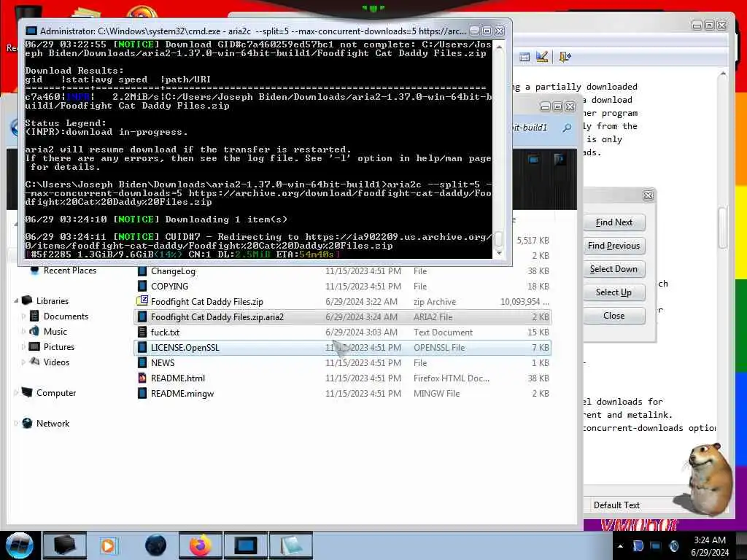Click the Close button in find dialog

pyautogui.click(x=614, y=316)
